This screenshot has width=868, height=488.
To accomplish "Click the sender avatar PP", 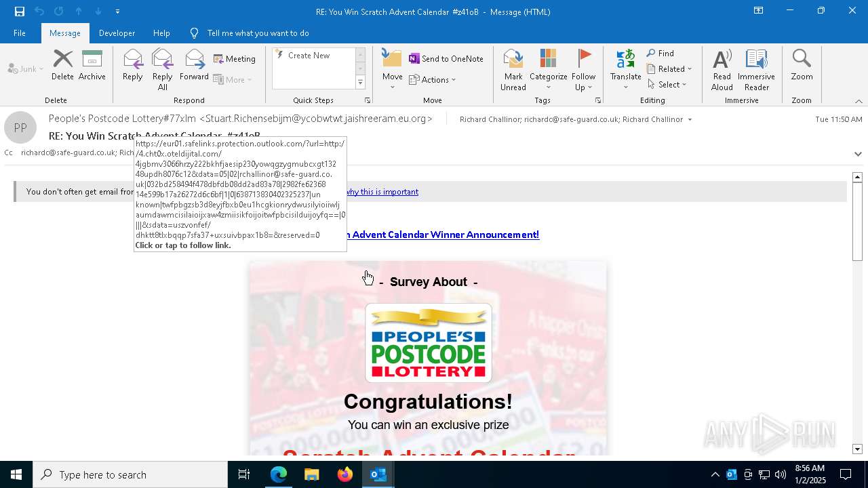I will [x=20, y=127].
